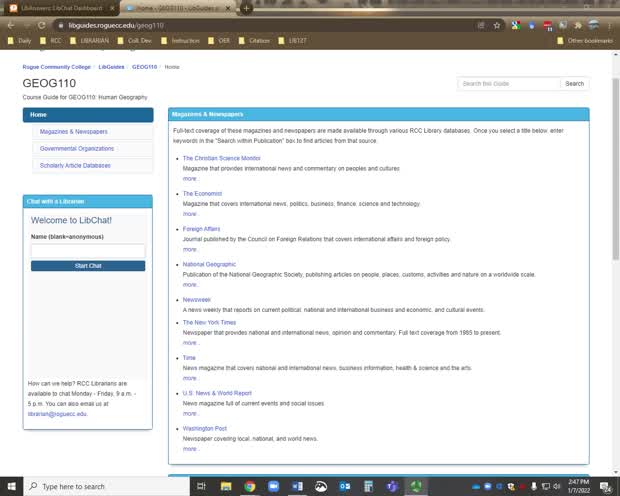The image size is (620, 496).
Task: Open Google Chrome from the taskbar
Action: tap(250, 486)
